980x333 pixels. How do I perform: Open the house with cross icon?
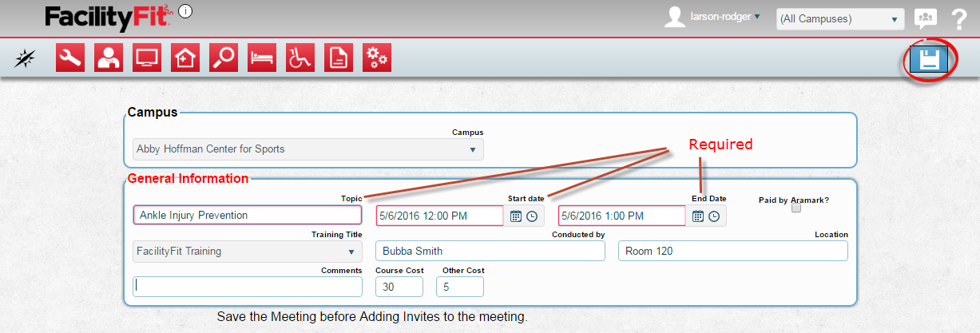185,58
